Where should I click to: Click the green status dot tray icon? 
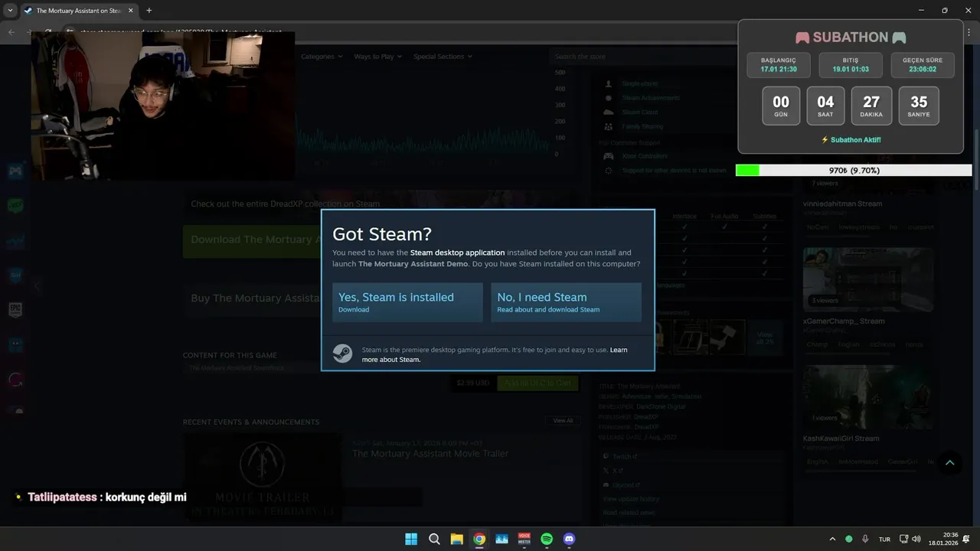pos(848,539)
